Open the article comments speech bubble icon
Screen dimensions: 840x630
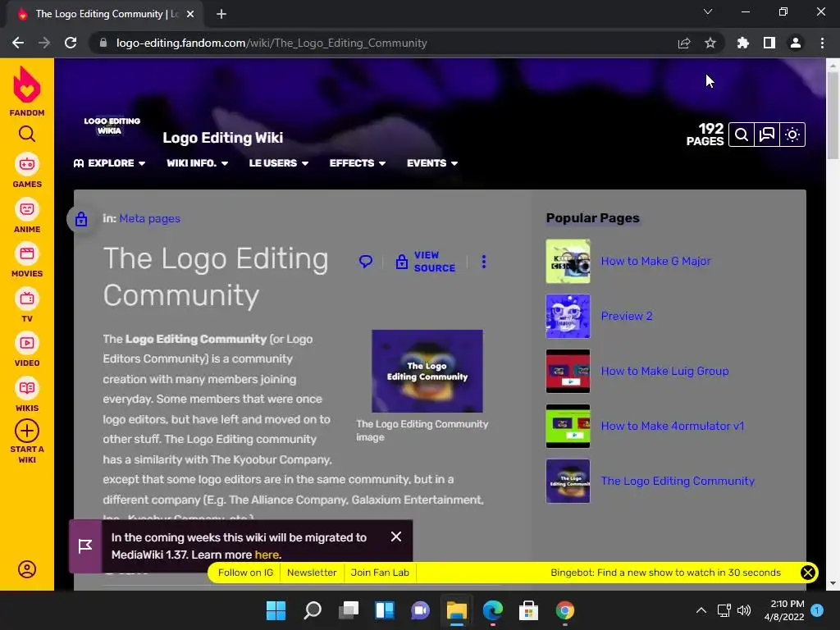(365, 262)
